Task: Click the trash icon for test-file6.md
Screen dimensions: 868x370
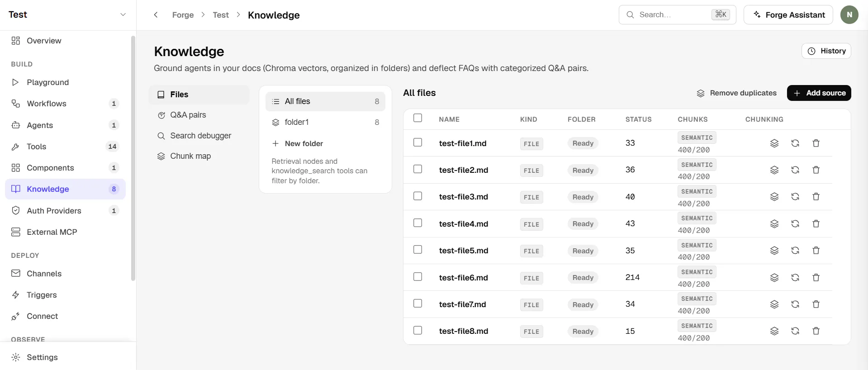Action: tap(816, 278)
